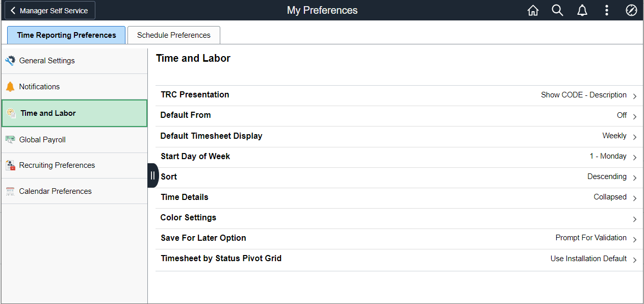Viewport: 644px width, 304px height.
Task: Expand the Timesheet by Status Pivot Grid chevron
Action: [635, 260]
